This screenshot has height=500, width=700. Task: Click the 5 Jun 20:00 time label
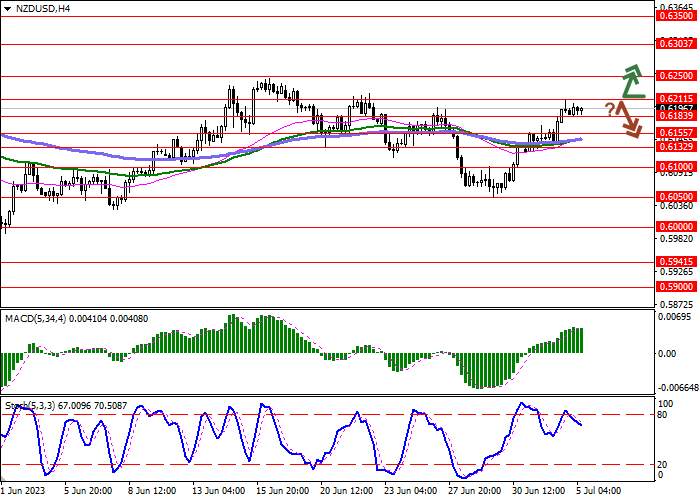(88, 491)
